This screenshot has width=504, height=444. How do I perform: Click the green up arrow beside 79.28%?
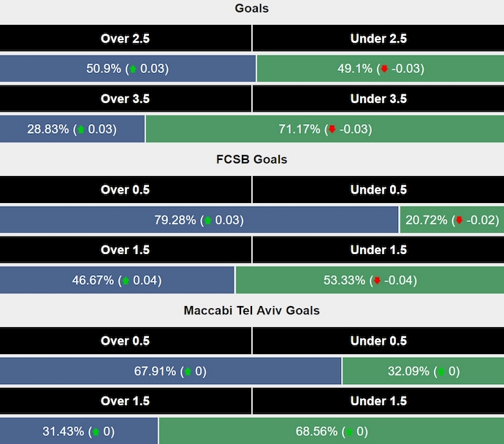tap(207, 220)
